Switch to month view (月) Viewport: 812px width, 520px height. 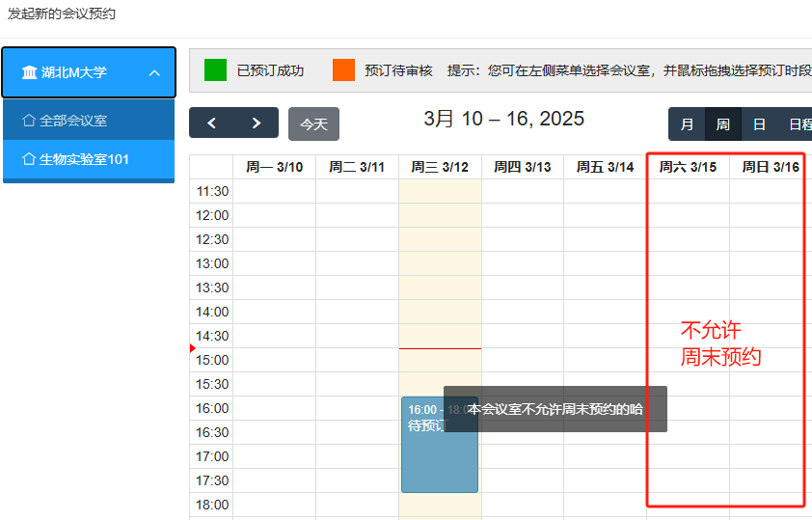pyautogui.click(x=687, y=124)
